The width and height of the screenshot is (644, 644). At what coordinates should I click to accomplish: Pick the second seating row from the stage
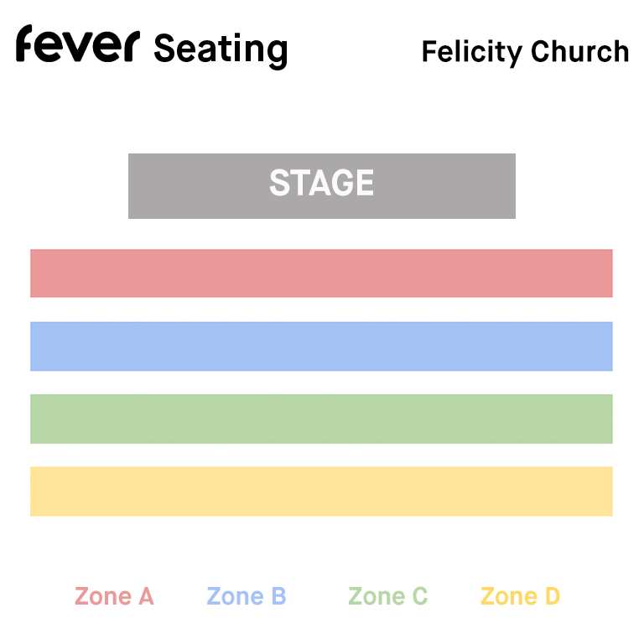pos(321,346)
